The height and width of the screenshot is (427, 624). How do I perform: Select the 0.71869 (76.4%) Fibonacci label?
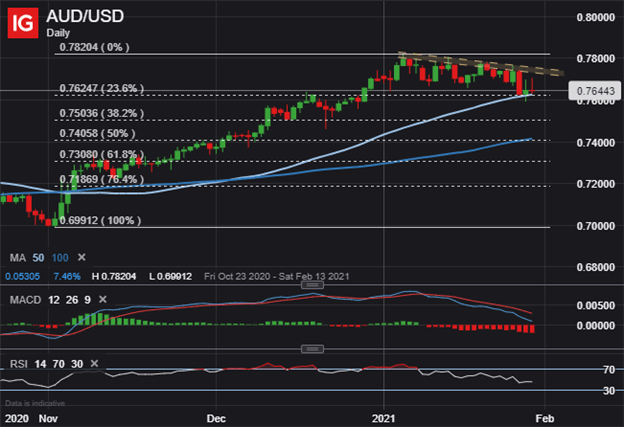click(101, 179)
